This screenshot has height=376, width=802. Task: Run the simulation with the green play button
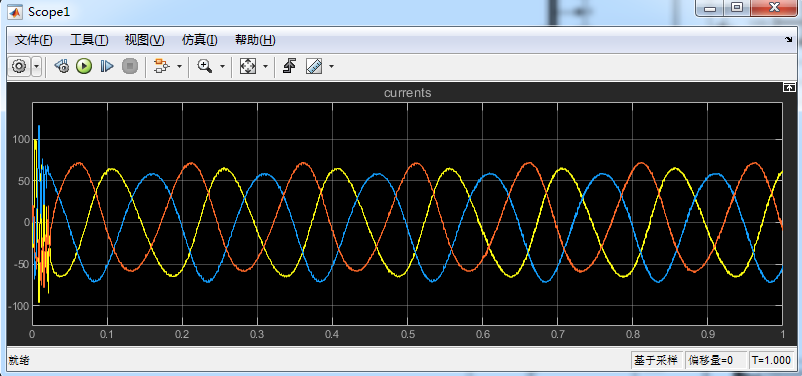click(x=84, y=66)
